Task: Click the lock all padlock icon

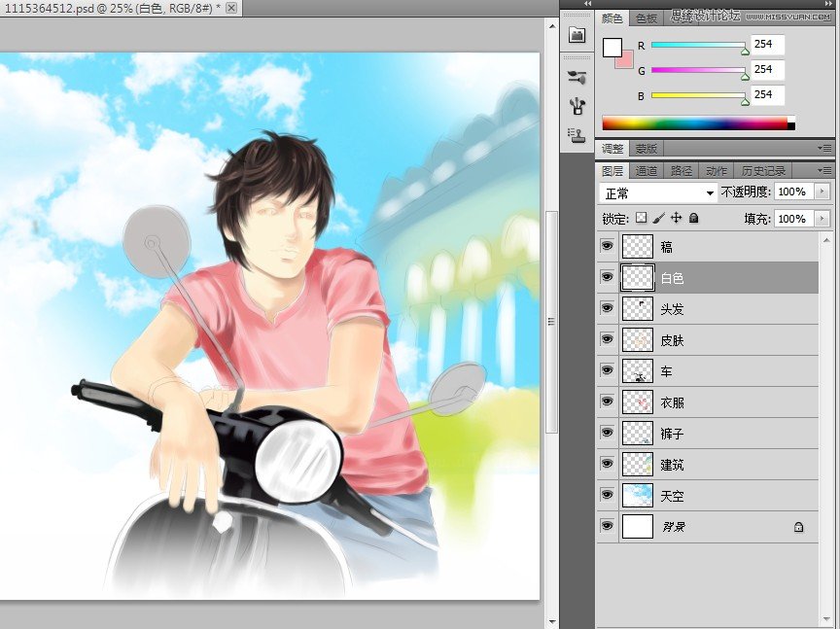Action: 694,219
